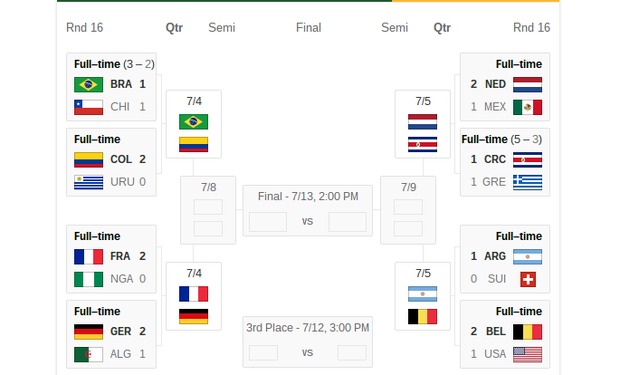620x375 pixels.
Task: Click the Germany flag in 7/4 quarterfinal box
Action: click(x=193, y=316)
